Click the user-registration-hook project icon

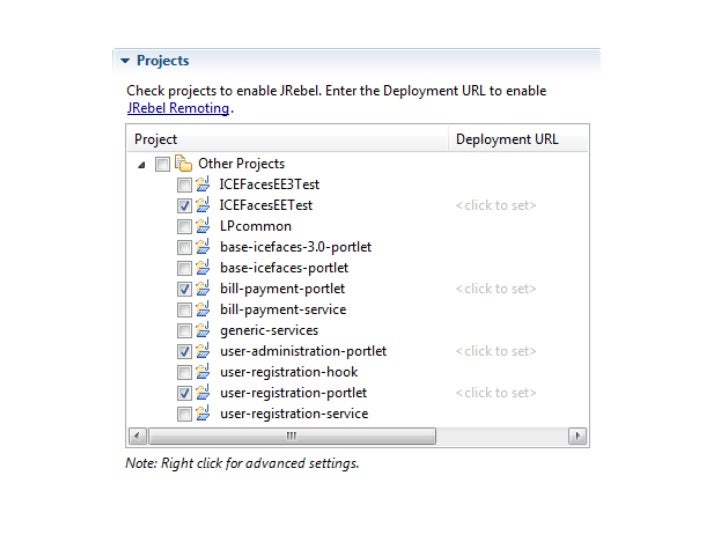coord(202,371)
